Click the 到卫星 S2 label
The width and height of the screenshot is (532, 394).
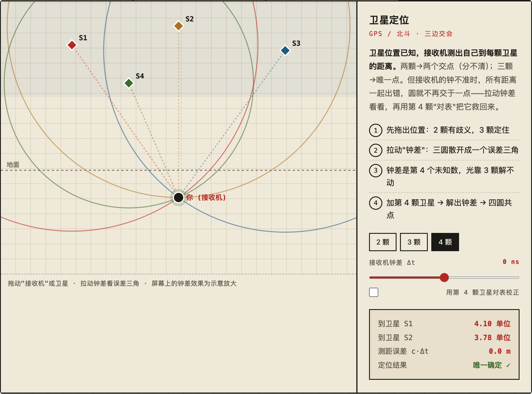pyautogui.click(x=395, y=338)
